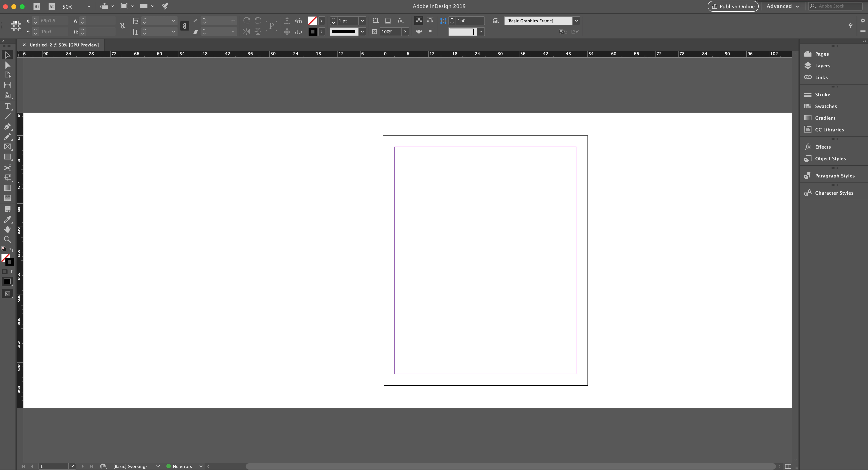Choose the Zoom tool in toolbar
Image resolution: width=868 pixels, height=470 pixels.
(x=7, y=240)
